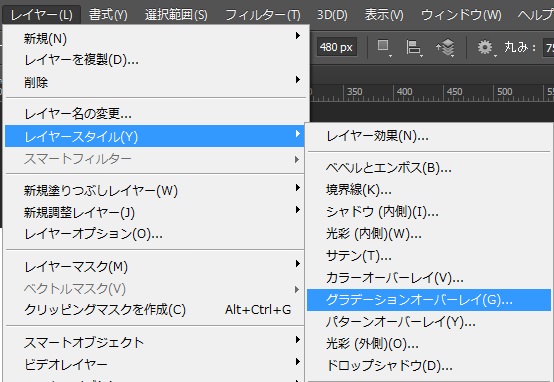Open the 表示(V) menu

(x=384, y=15)
